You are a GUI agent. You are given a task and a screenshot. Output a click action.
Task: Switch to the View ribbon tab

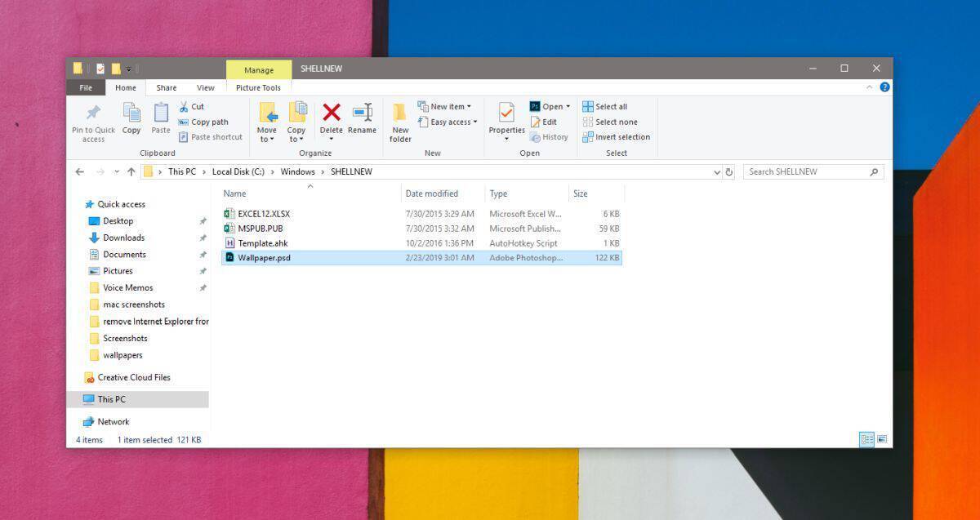[x=205, y=87]
